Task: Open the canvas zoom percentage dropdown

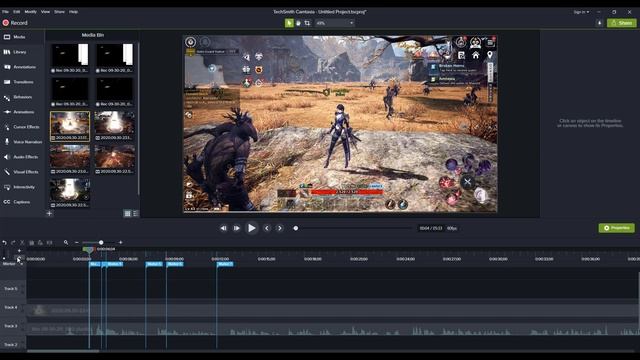Action: click(x=335, y=23)
